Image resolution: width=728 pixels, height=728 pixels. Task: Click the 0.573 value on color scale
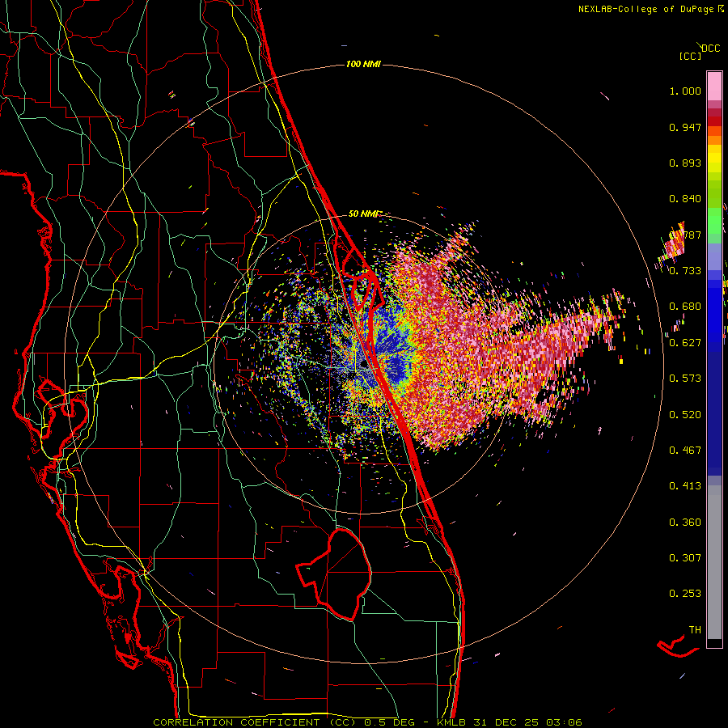point(685,379)
